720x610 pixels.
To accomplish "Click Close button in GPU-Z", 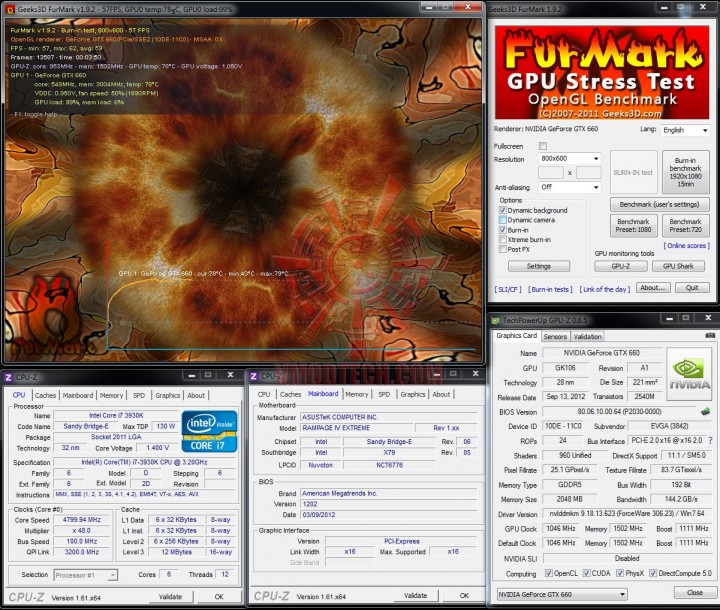I will tap(695, 593).
